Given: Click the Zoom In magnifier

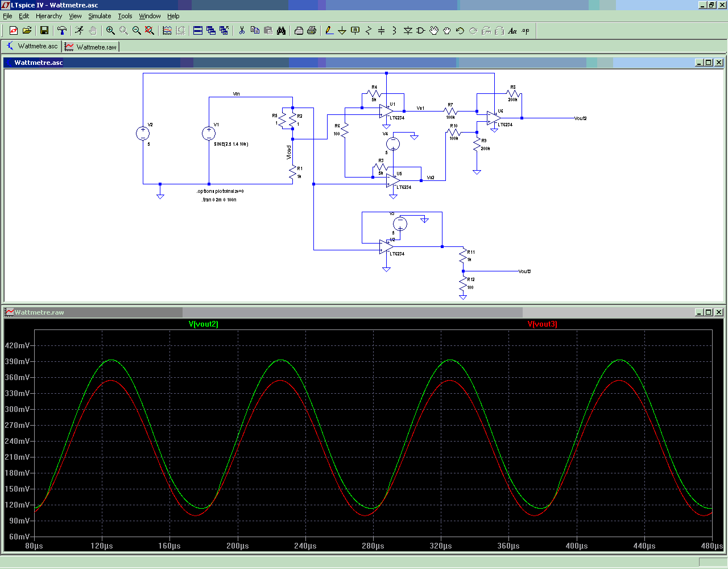Looking at the screenshot, I should (110, 31).
